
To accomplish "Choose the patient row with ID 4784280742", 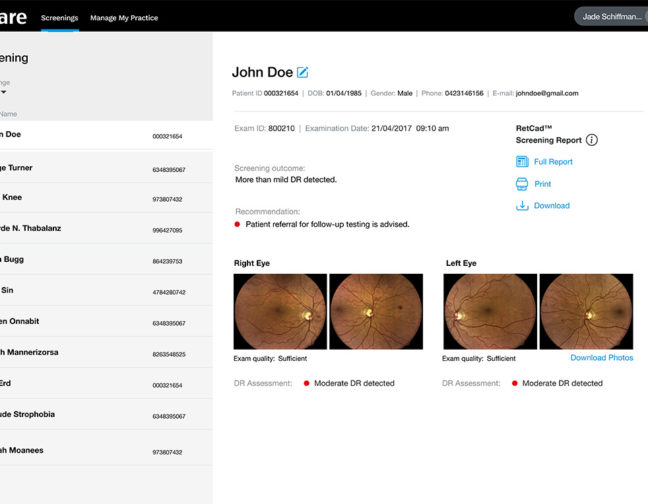I will 106,291.
